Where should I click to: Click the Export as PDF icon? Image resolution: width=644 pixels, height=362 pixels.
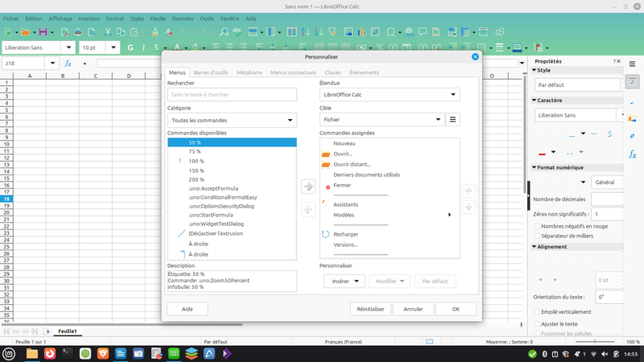64,32
